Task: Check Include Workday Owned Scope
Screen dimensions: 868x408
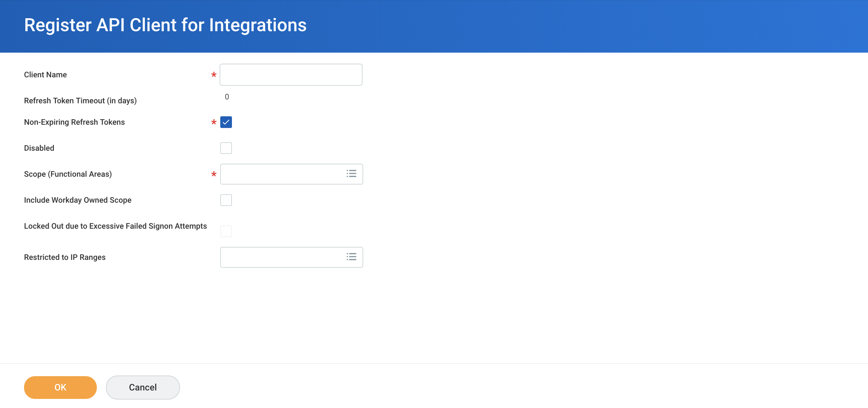Action: pos(226,200)
